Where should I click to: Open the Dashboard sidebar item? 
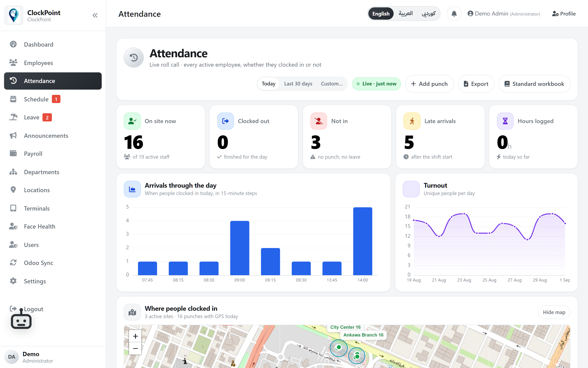[53, 45]
